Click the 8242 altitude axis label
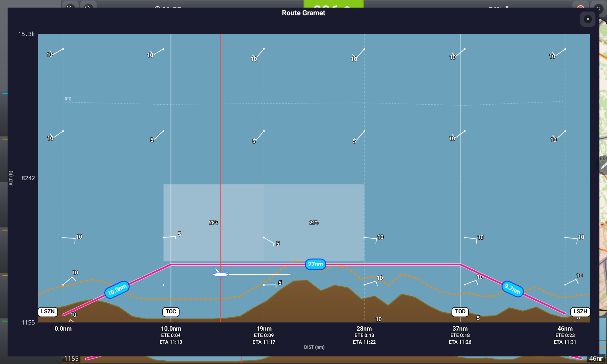607x364 pixels. tap(28, 178)
